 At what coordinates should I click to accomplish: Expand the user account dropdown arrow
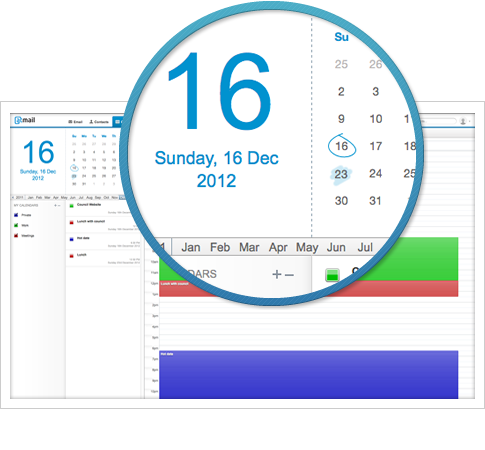(x=469, y=122)
